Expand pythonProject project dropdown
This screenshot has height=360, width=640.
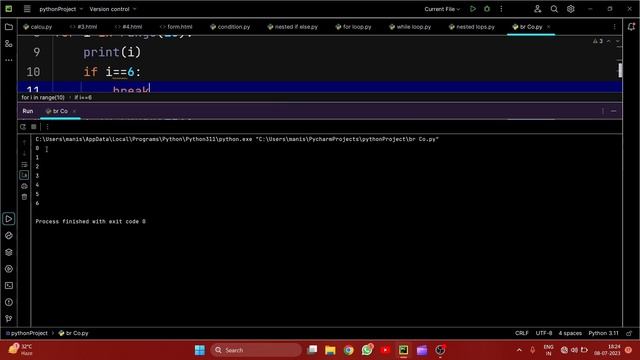click(x=61, y=9)
